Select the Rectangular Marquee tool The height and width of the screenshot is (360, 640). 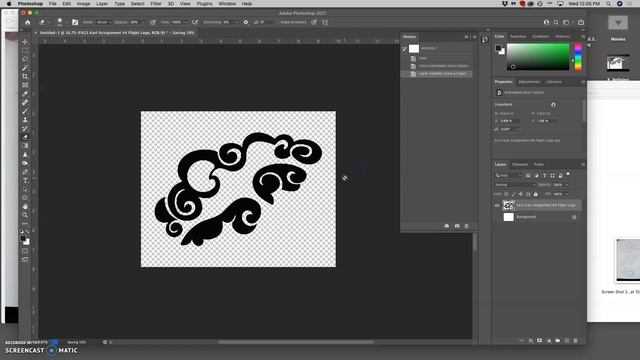point(25,51)
